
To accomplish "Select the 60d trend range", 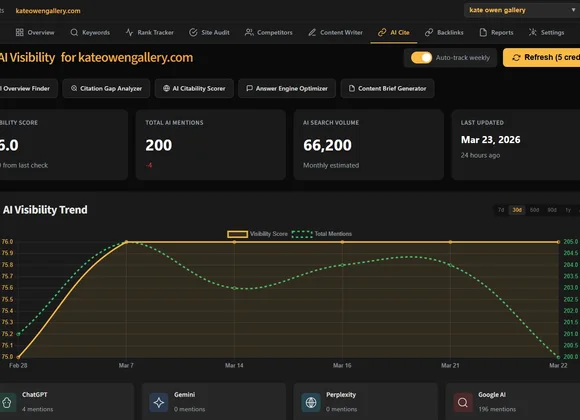I will pyautogui.click(x=535, y=210).
